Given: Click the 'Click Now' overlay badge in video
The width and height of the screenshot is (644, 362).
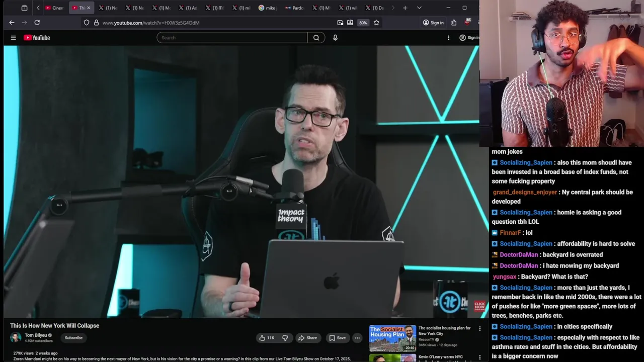Looking at the screenshot, I should 479,305.
